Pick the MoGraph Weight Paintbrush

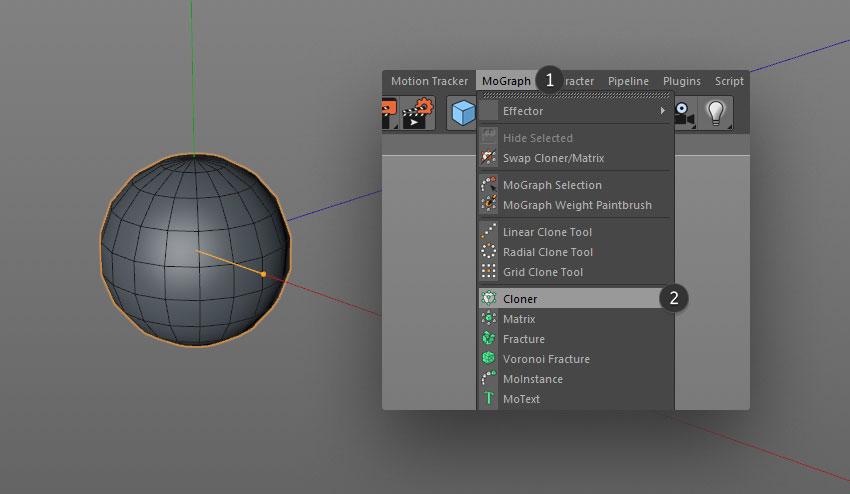[575, 205]
